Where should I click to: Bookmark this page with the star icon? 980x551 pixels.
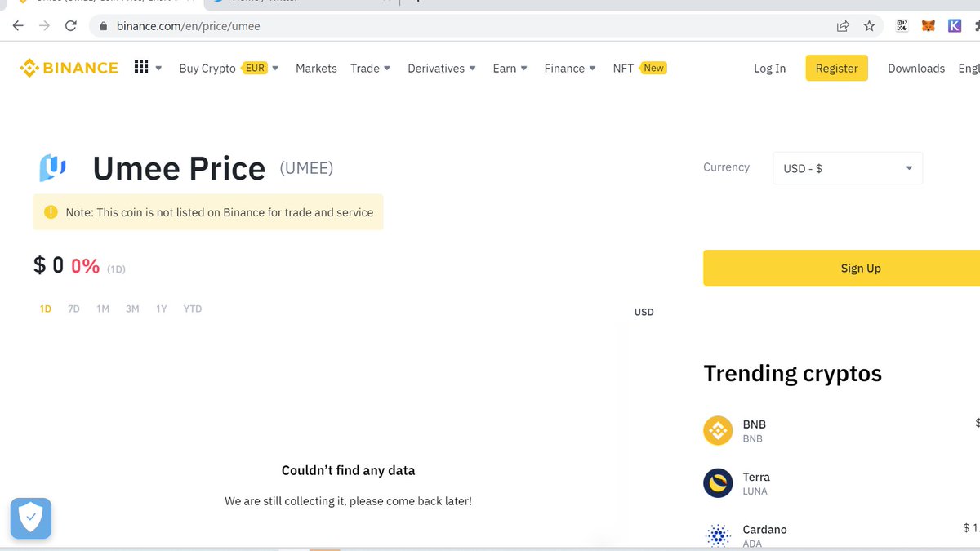click(869, 26)
